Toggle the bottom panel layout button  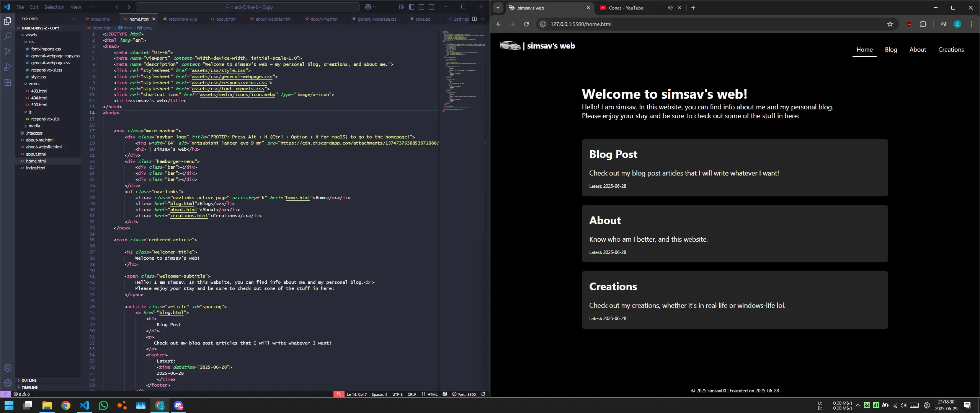[x=421, y=7]
